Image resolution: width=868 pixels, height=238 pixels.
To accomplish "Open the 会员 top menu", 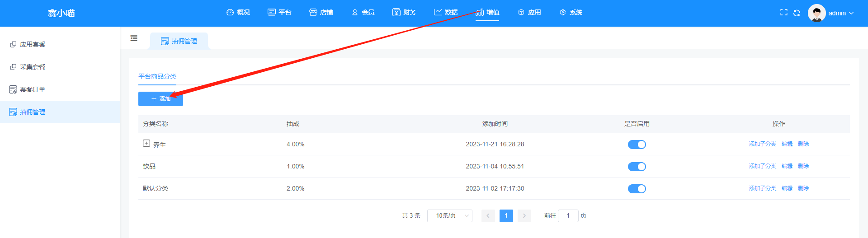I will click(363, 13).
